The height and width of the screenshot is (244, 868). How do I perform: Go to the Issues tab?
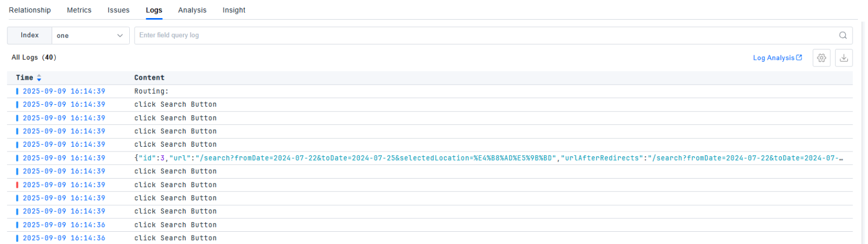[119, 10]
